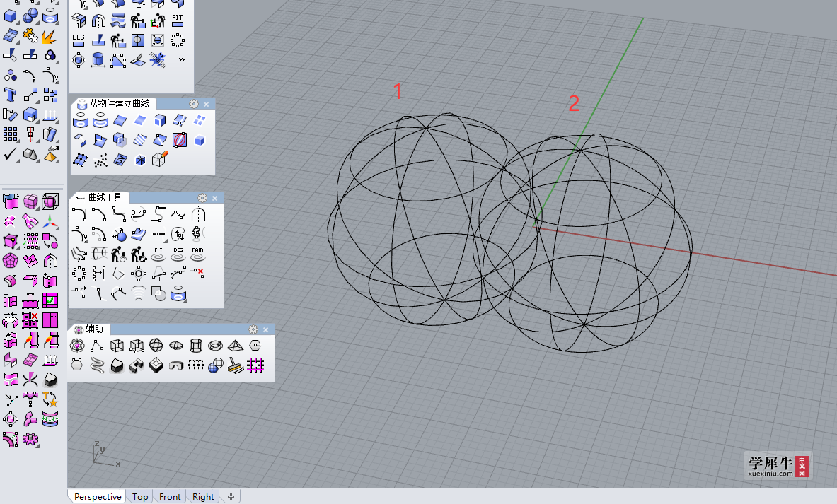Viewport: 837px width, 504px height.
Task: Click the magenta gear icon in left toolbar
Action: [x=30, y=439]
